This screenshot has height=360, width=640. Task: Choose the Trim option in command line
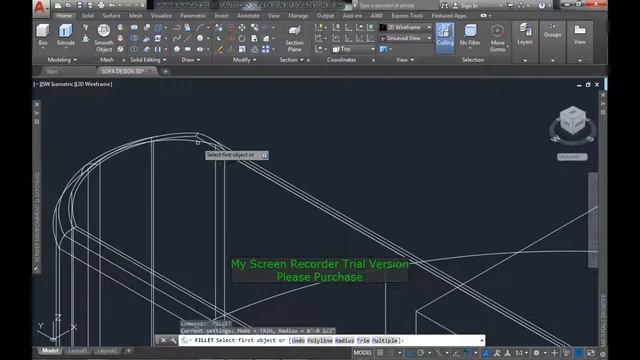coord(363,340)
